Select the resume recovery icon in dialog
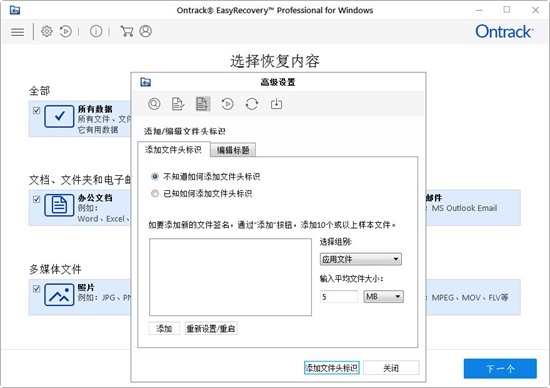Image resolution: width=550 pixels, height=388 pixels. pos(227,104)
